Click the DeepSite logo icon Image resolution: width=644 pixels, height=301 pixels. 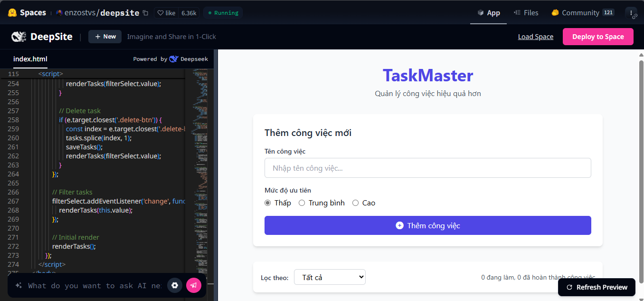point(19,37)
